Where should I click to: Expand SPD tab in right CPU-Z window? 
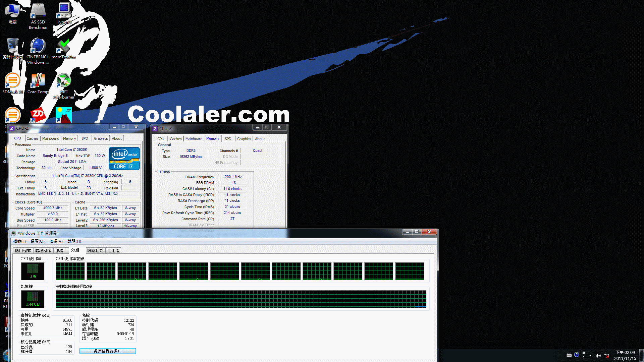228,138
